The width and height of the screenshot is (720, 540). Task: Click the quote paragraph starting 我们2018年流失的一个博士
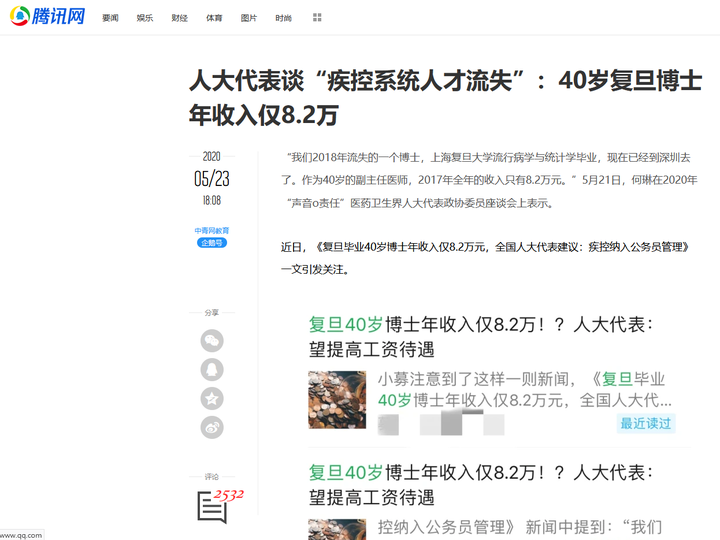(x=489, y=180)
